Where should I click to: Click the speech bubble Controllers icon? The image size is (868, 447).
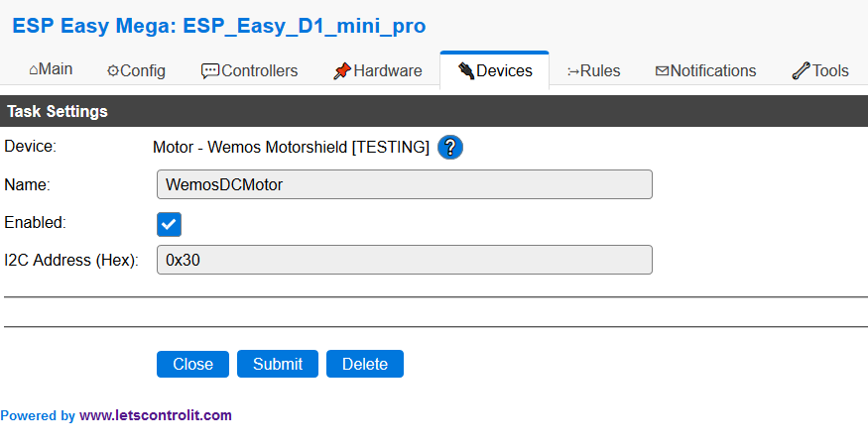point(210,70)
